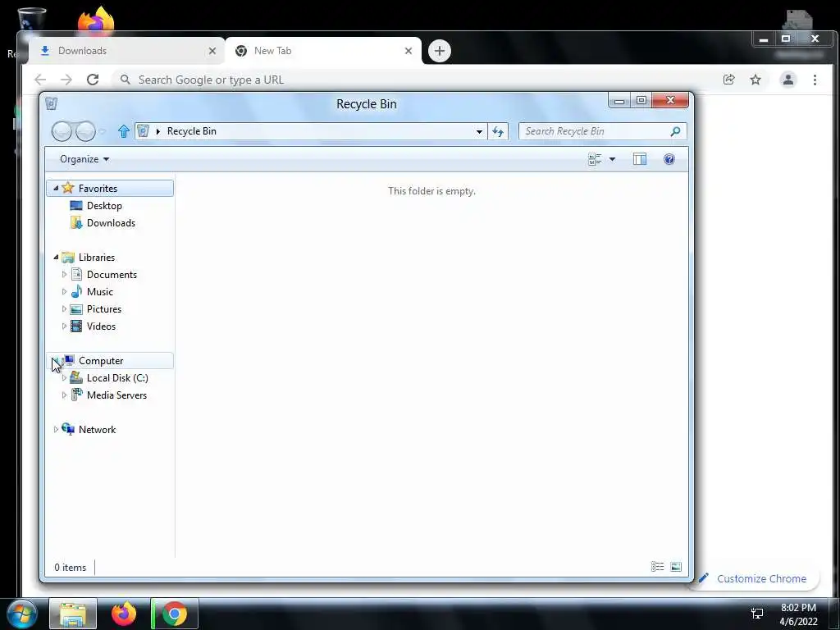Select Desktop under Favorites
Image resolution: width=840 pixels, height=630 pixels.
coord(104,206)
